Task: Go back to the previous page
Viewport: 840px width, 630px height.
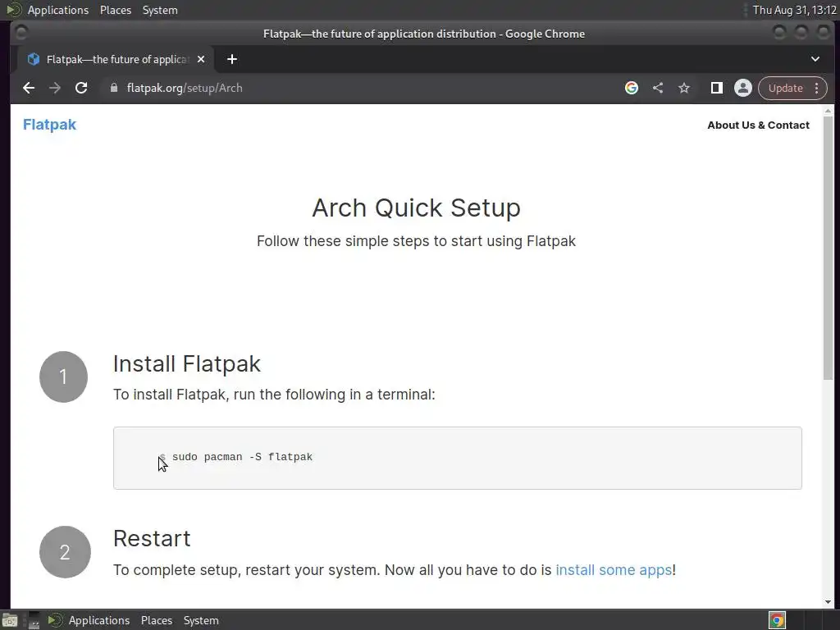Action: coord(29,88)
